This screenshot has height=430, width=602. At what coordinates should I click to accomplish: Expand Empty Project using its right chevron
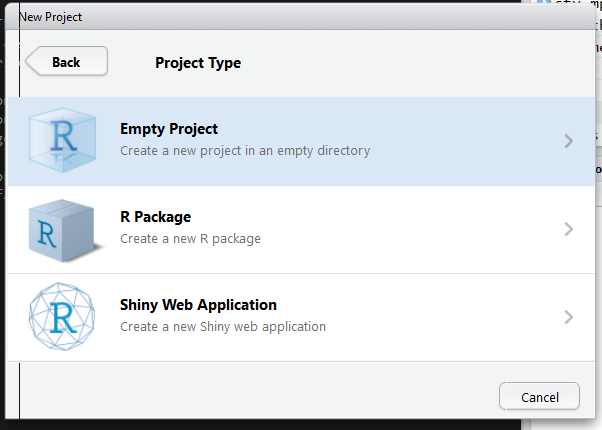pos(569,142)
